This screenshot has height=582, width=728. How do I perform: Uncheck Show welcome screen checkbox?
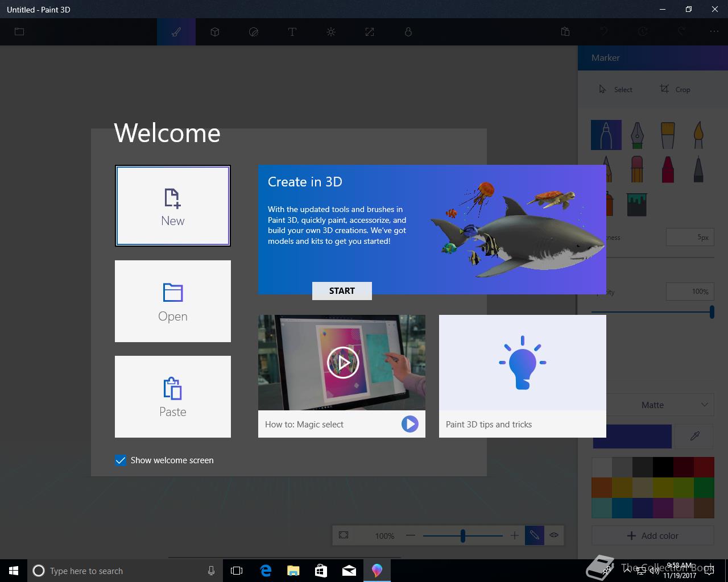(121, 460)
